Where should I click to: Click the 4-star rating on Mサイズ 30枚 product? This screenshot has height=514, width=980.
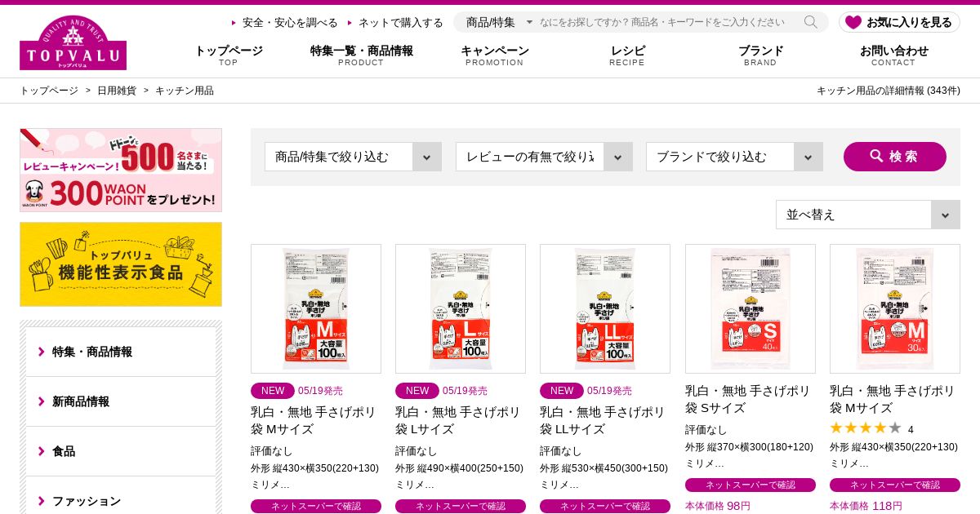click(865, 428)
